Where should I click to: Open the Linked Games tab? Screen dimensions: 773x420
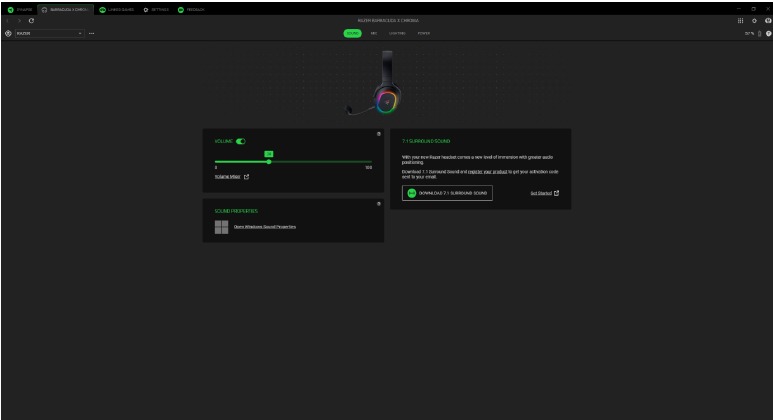117,10
